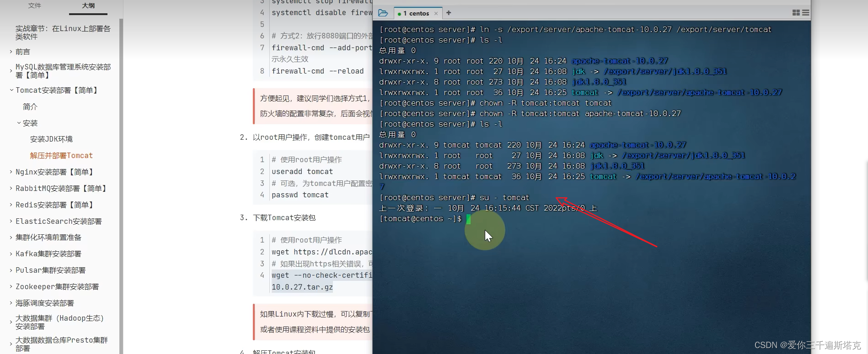Add new terminal session tab with plus
868x354 pixels.
point(449,13)
